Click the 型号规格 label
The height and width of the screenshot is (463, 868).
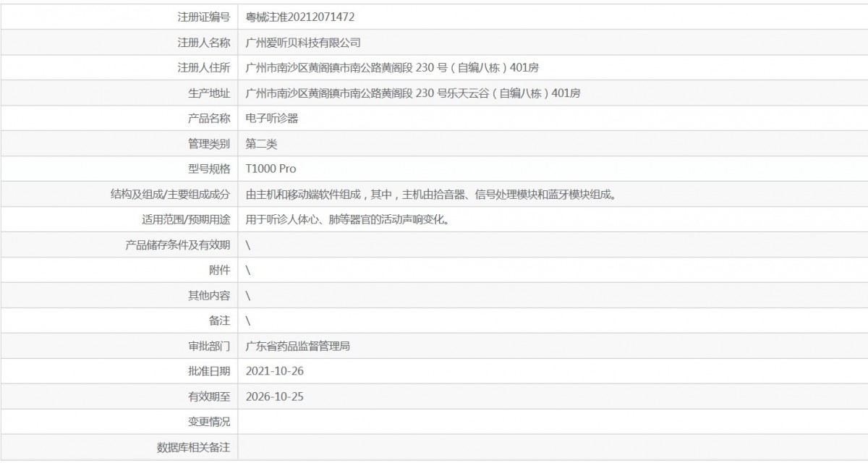pos(209,169)
